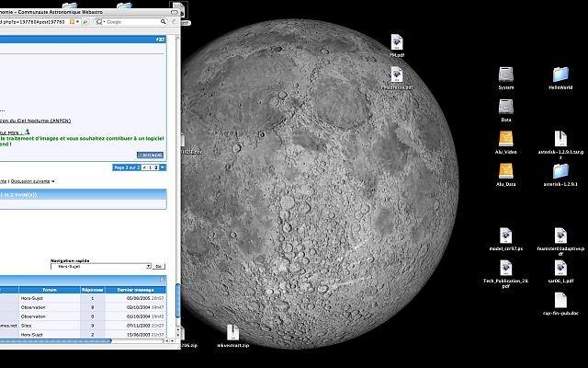The width and height of the screenshot is (588, 368).
Task: Click the scroll down arrow of browser
Action: click(x=177, y=335)
